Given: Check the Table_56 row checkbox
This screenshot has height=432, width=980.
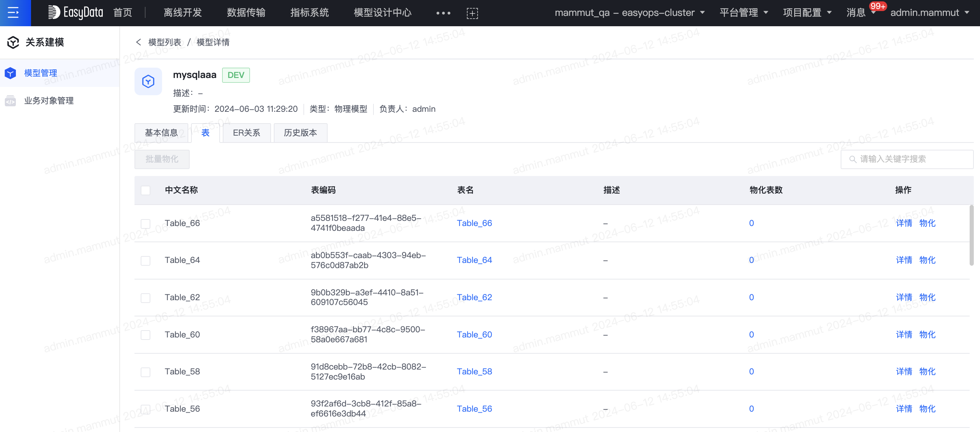Looking at the screenshot, I should click(145, 409).
